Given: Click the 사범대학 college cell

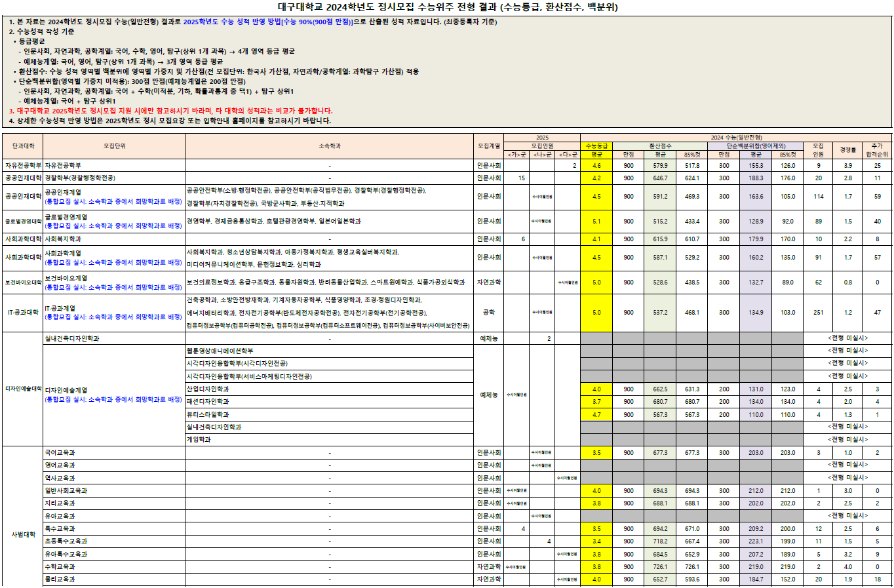Looking at the screenshot, I should pyautogui.click(x=23, y=534).
